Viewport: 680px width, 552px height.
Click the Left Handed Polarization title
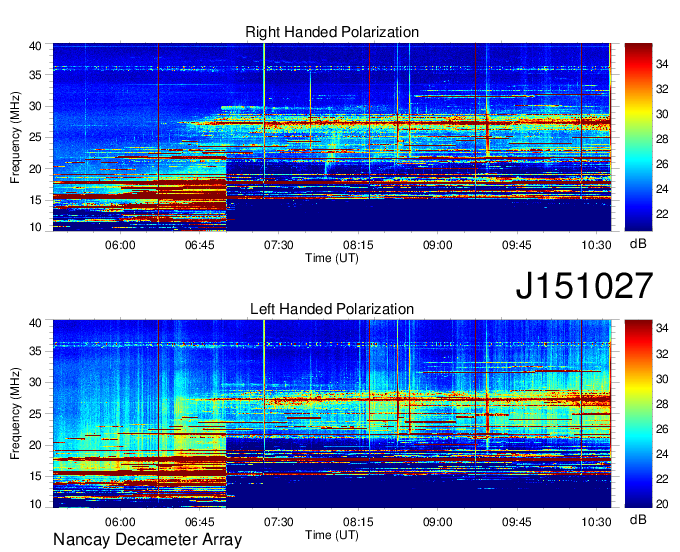click(332, 309)
